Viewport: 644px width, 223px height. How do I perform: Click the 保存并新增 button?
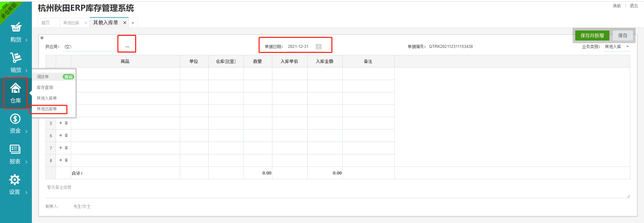[592, 35]
